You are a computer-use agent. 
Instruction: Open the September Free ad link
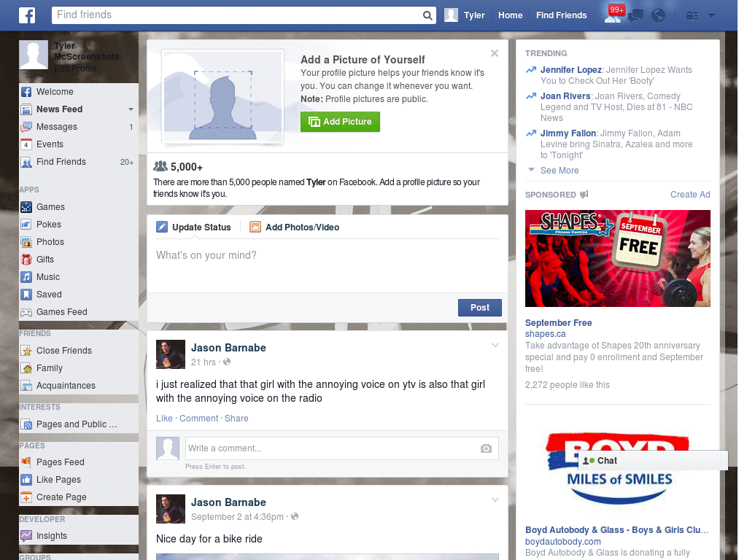pos(558,323)
